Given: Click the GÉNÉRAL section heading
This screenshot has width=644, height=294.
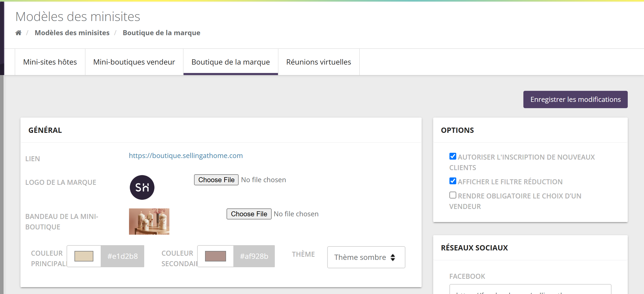Looking at the screenshot, I should click(45, 130).
